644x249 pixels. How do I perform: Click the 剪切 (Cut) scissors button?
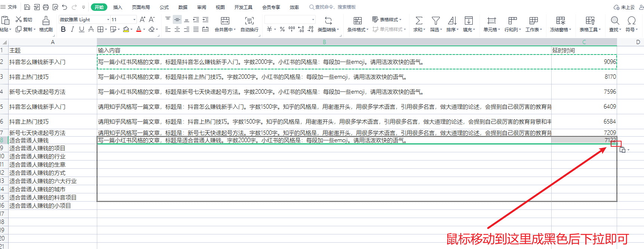pyautogui.click(x=24, y=19)
